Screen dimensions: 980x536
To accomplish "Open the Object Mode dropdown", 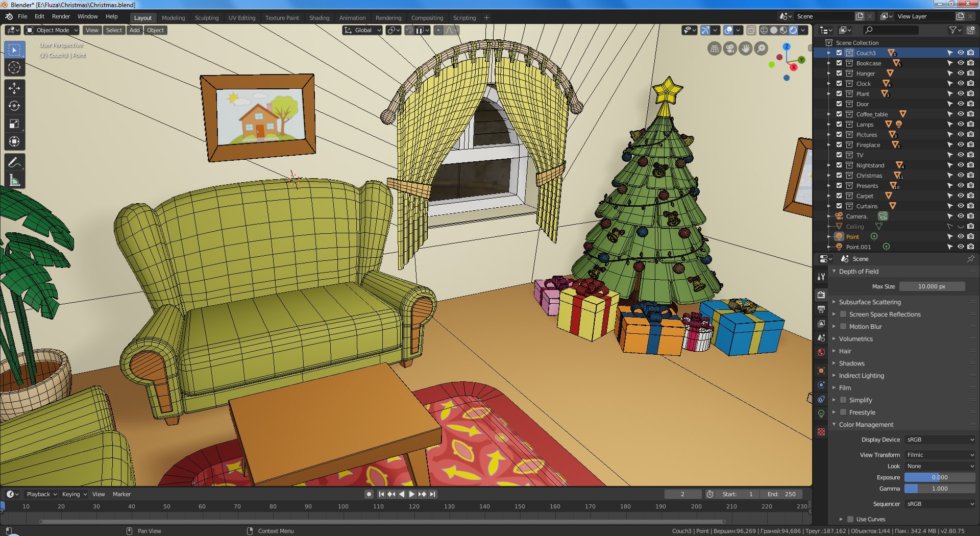I will (x=52, y=30).
